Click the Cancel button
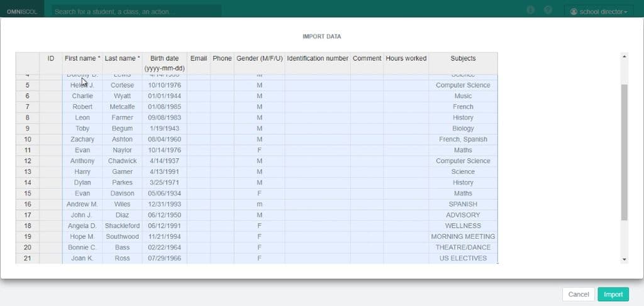 click(579, 294)
